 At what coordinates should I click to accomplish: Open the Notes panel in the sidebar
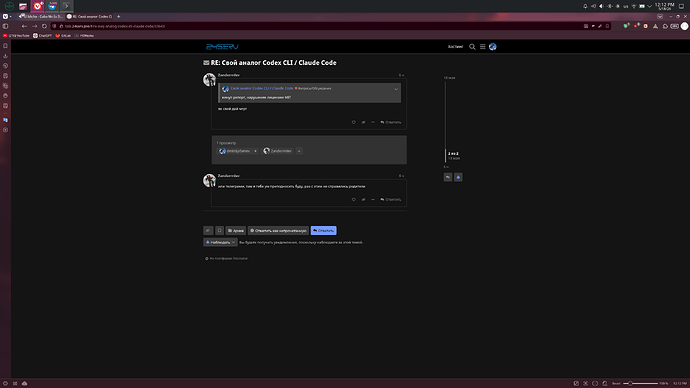point(5,76)
